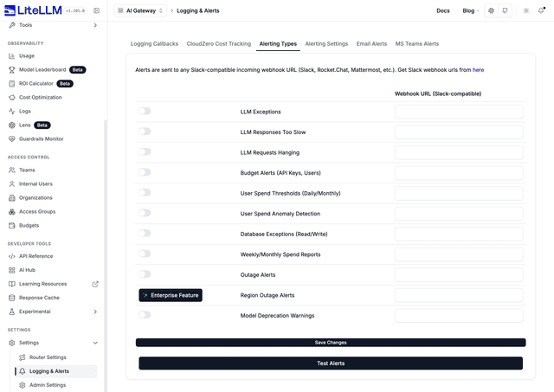Click the Lens aperture icon
The width and height of the screenshot is (554, 392).
click(x=11, y=125)
